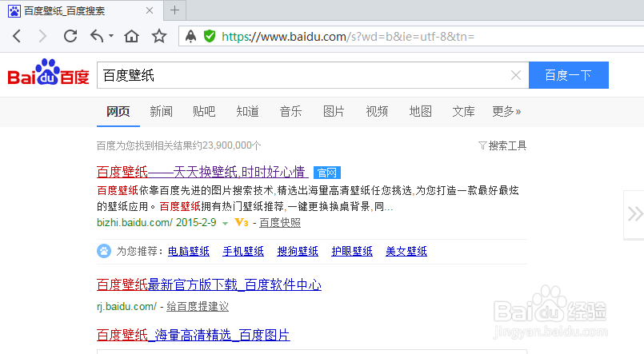The image size is (644, 354).
Task: Open 百度壁纸_海量高清精选_百度图片 result
Action: tap(194, 335)
